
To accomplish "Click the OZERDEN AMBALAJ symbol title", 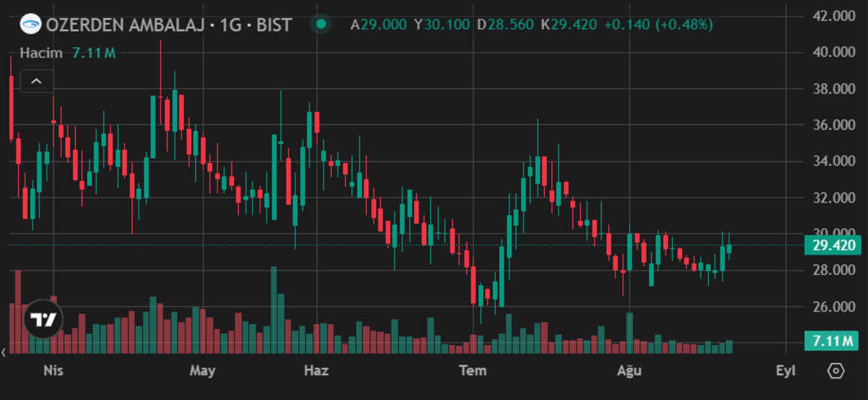I will click(169, 25).
